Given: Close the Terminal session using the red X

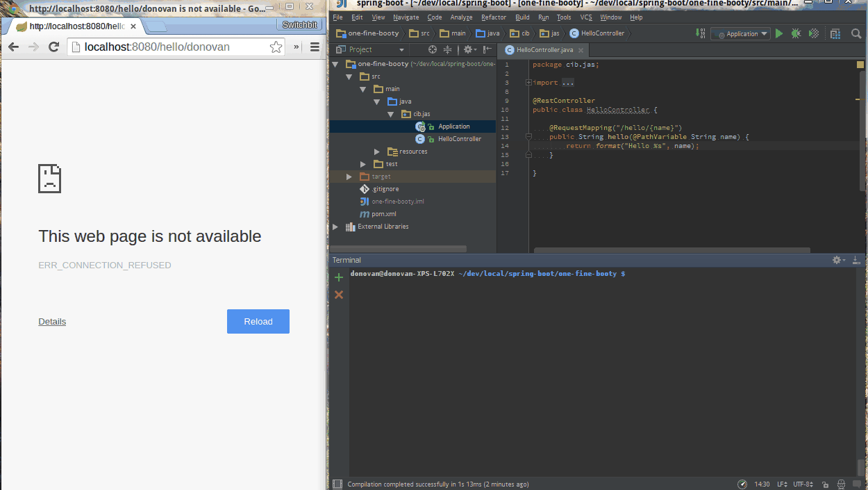Looking at the screenshot, I should pyautogui.click(x=339, y=294).
